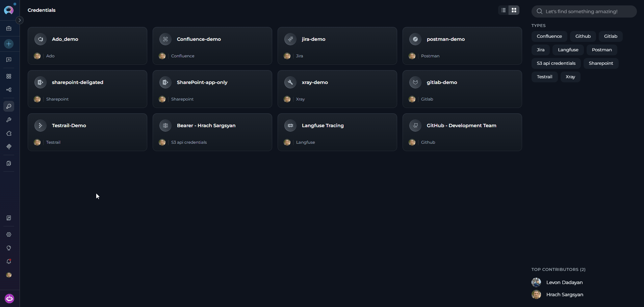Screen dimensions: 644x307
Task: Click the postman-demo card's Postman icon
Action: click(x=415, y=39)
